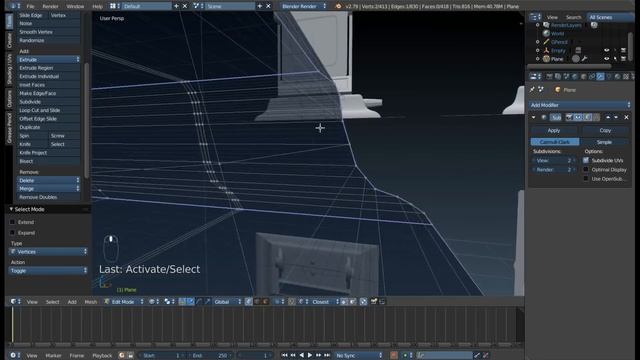Copy the subdivision modifier
640x360 pixels.
click(605, 130)
